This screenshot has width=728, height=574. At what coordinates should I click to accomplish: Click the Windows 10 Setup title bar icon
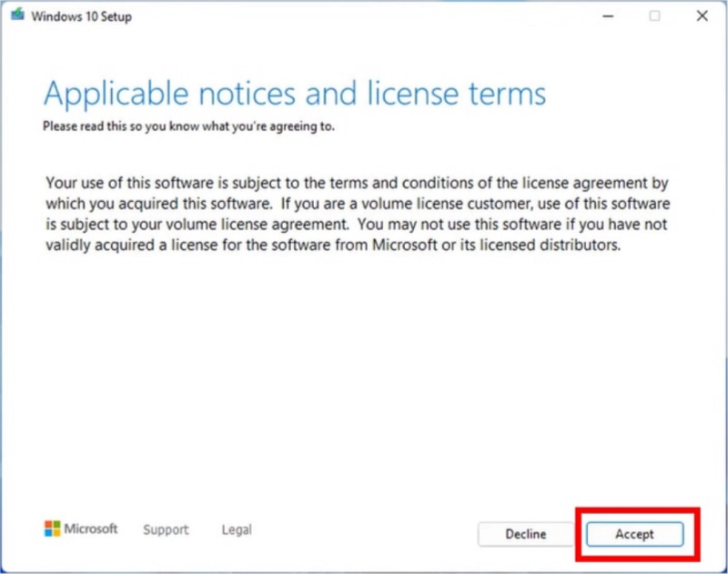(17, 16)
